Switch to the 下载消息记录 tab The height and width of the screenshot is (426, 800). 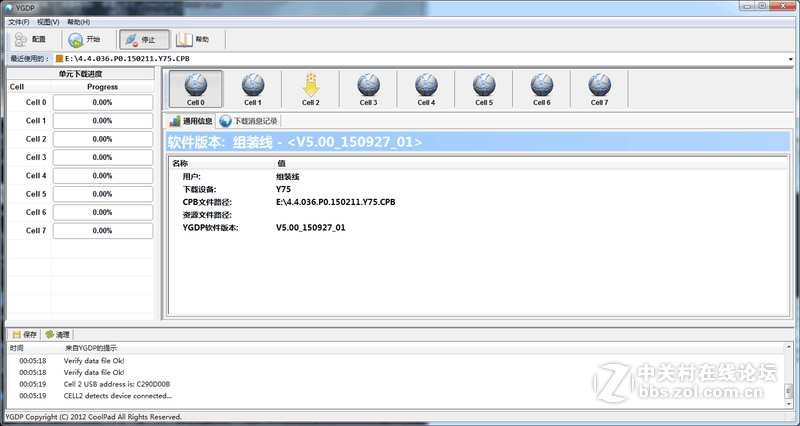248,121
